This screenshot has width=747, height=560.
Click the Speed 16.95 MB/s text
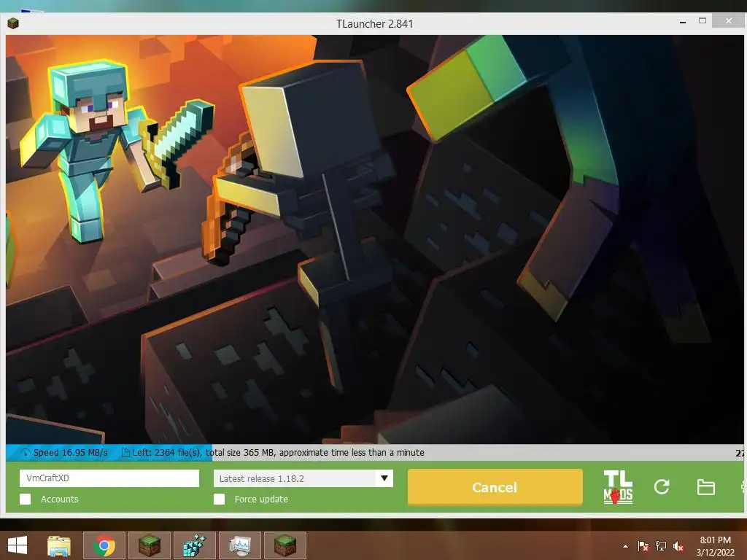coord(71,452)
